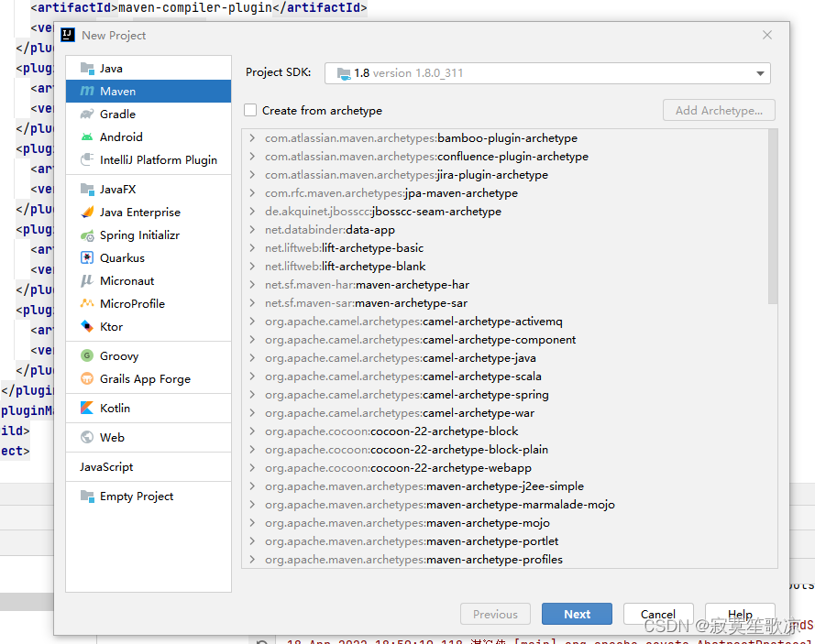Click the Previous button
This screenshot has width=815, height=644.
point(495,614)
